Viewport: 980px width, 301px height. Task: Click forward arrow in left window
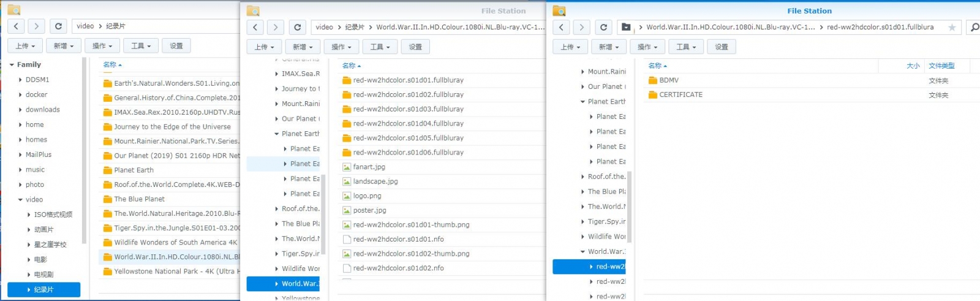point(37,26)
